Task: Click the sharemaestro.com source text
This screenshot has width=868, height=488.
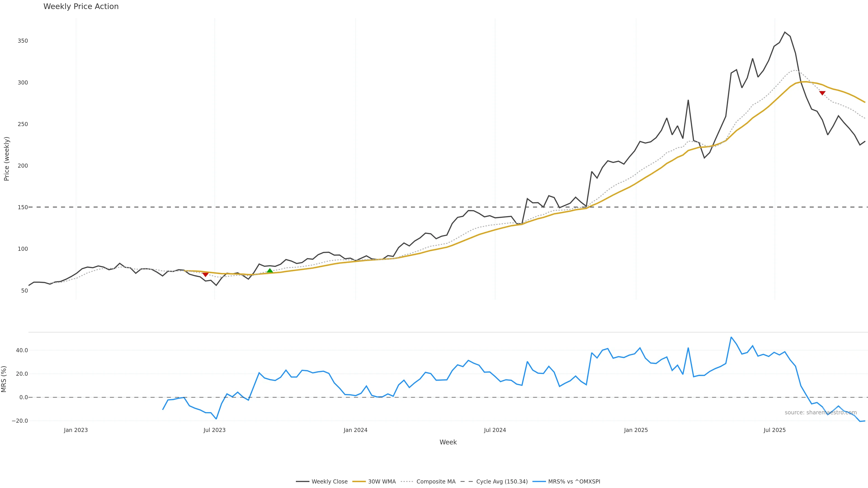Action: pos(821,413)
